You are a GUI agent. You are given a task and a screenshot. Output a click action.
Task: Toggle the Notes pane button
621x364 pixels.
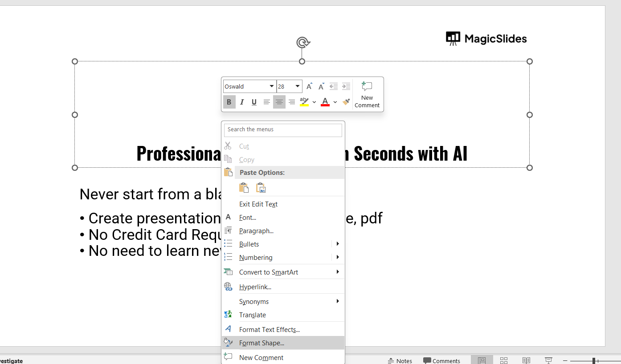400,360
